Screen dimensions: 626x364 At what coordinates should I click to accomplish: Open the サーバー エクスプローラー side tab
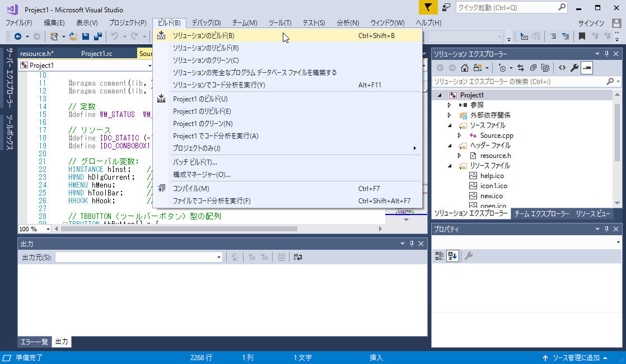tap(10, 78)
